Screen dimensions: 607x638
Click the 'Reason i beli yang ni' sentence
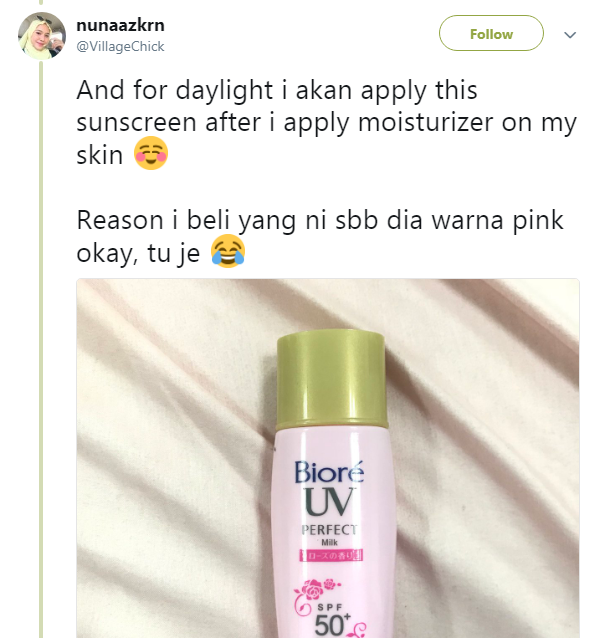point(320,236)
